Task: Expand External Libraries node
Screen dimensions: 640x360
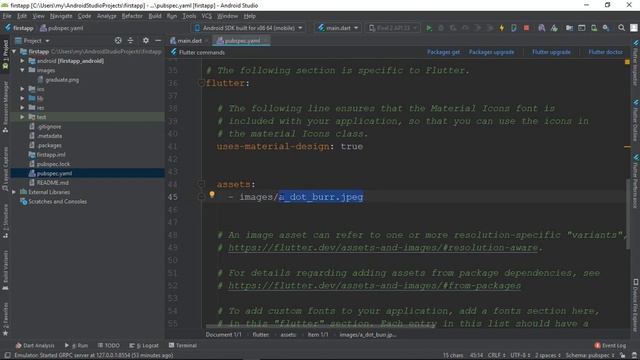Action: pos(14,192)
